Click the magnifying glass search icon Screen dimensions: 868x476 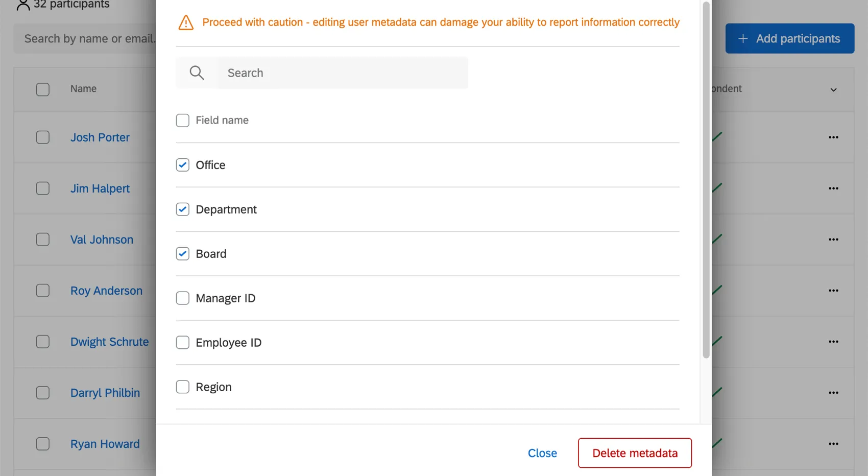coord(196,73)
